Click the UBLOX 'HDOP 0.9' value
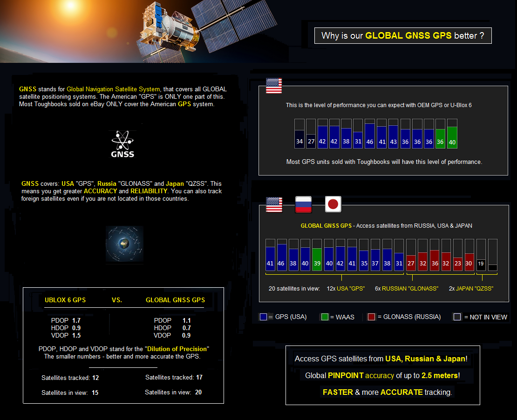Viewport: 517px width, 420px height. pos(66,328)
